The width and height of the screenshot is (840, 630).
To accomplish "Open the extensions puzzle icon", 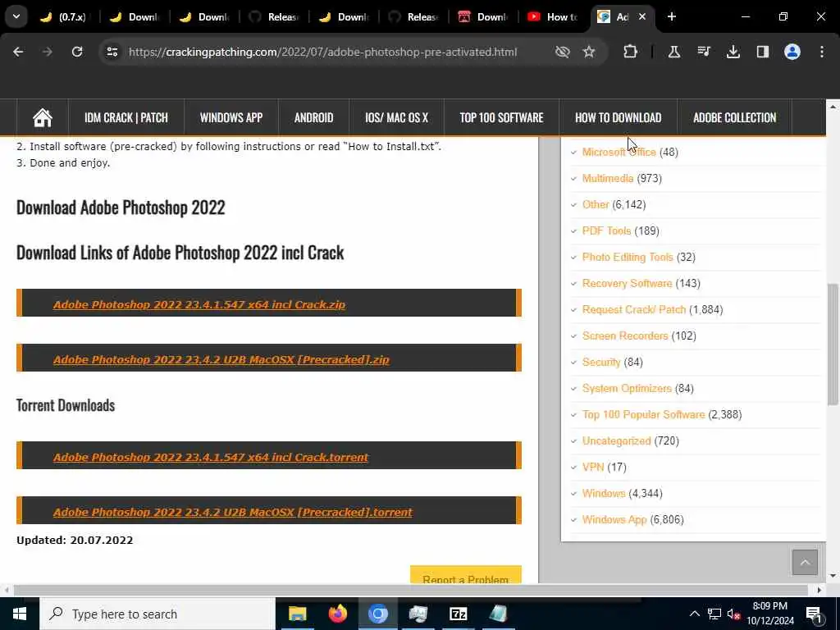I will coord(631,52).
